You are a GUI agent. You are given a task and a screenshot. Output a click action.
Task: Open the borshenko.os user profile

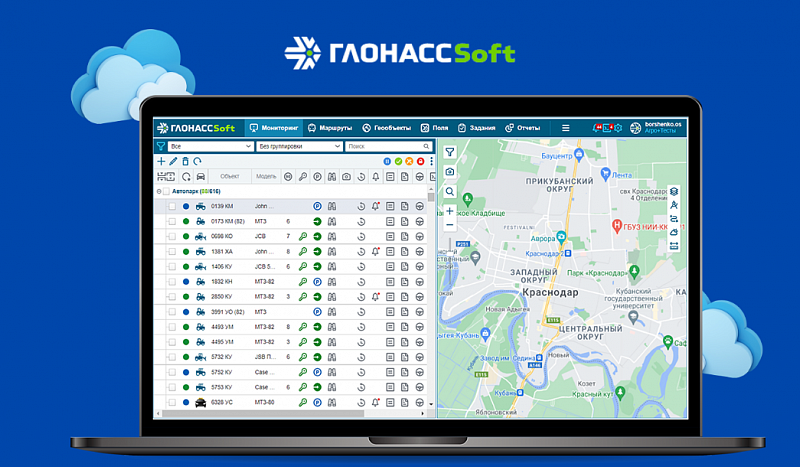click(x=656, y=128)
